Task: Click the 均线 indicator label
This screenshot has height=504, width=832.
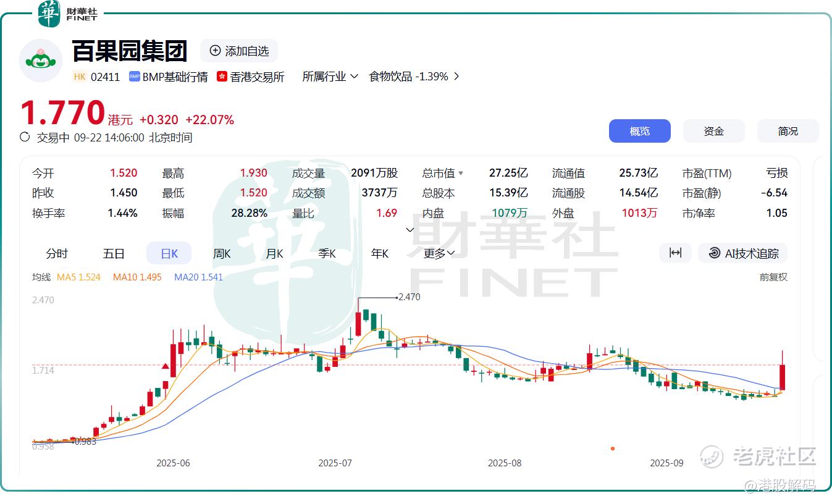Action: 41,277
